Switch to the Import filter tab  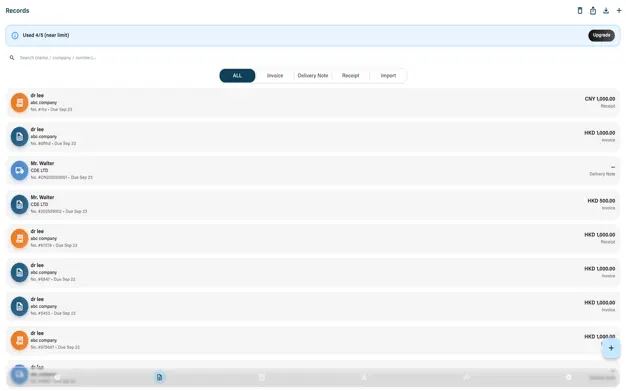(x=388, y=75)
